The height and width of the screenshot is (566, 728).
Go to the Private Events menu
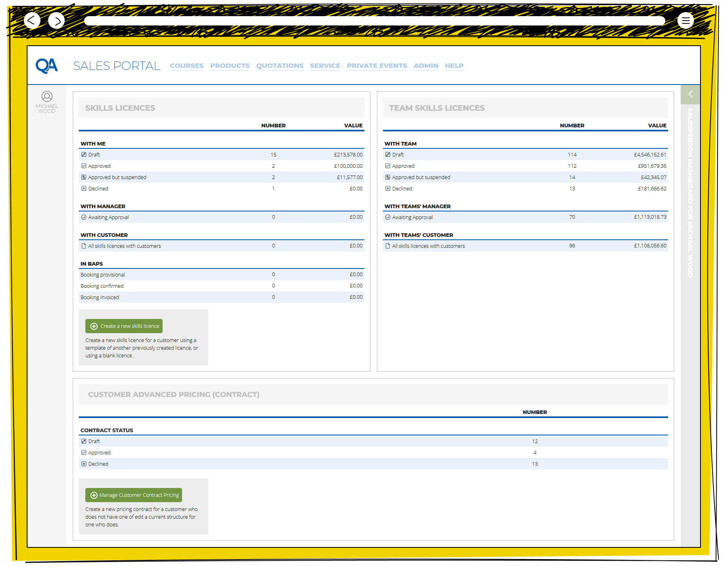tap(377, 66)
